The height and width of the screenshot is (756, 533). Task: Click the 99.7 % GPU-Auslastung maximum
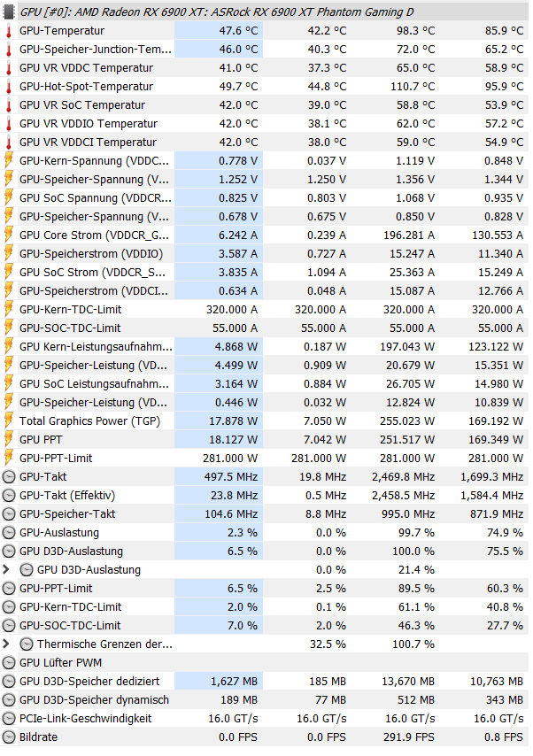click(416, 533)
